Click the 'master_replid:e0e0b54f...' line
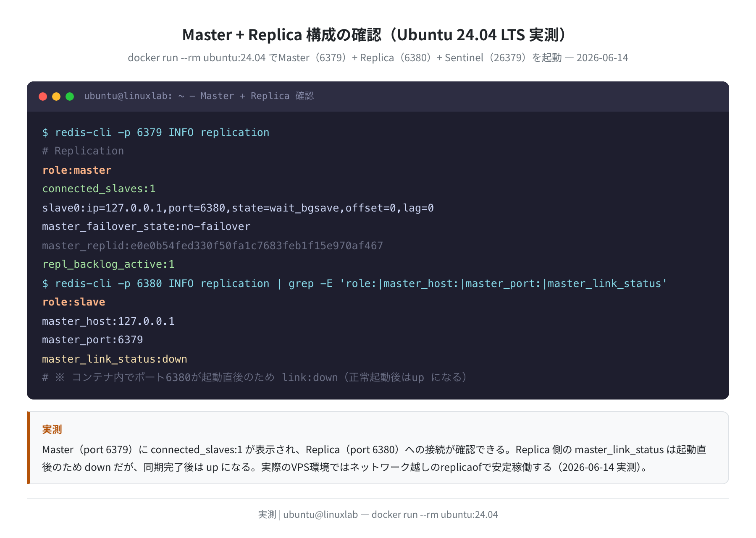The width and height of the screenshot is (756, 538). (x=213, y=245)
